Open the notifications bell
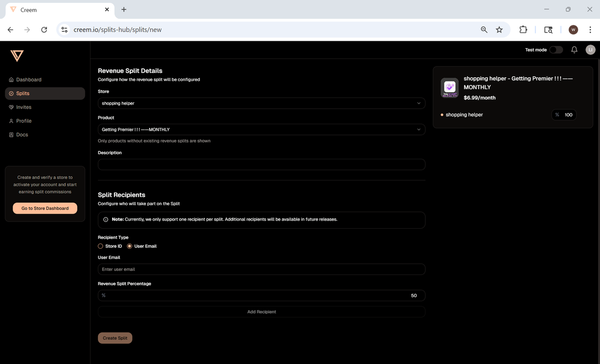This screenshot has width=600, height=364. pyautogui.click(x=574, y=50)
